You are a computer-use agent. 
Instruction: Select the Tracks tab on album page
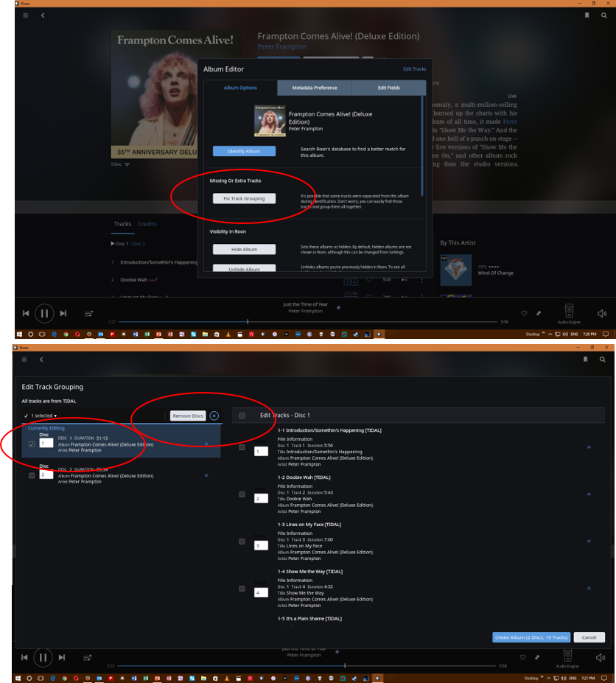pyautogui.click(x=122, y=224)
